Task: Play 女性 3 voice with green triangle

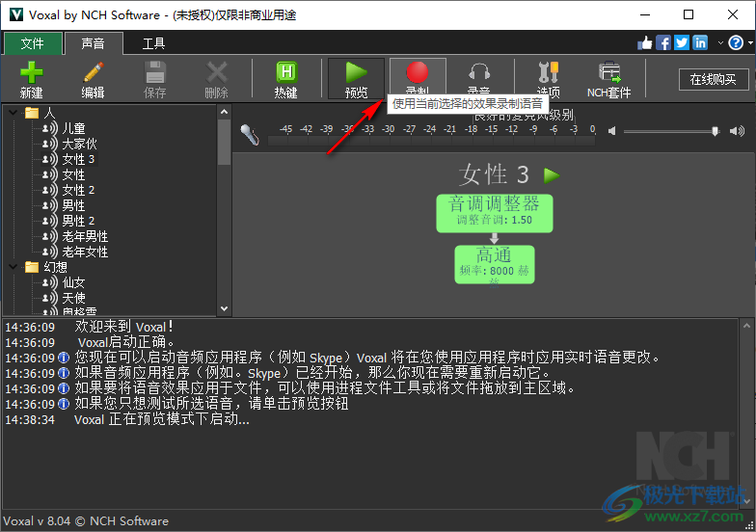Action: [x=552, y=175]
